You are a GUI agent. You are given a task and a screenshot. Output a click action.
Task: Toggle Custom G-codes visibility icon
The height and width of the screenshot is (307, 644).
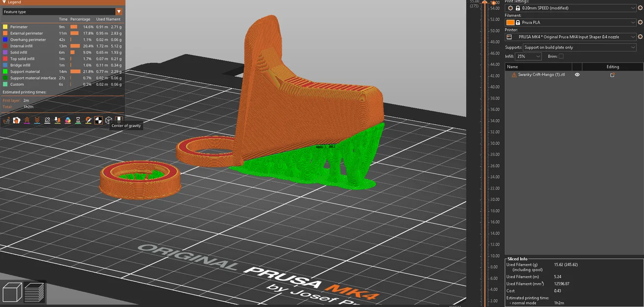tap(88, 120)
